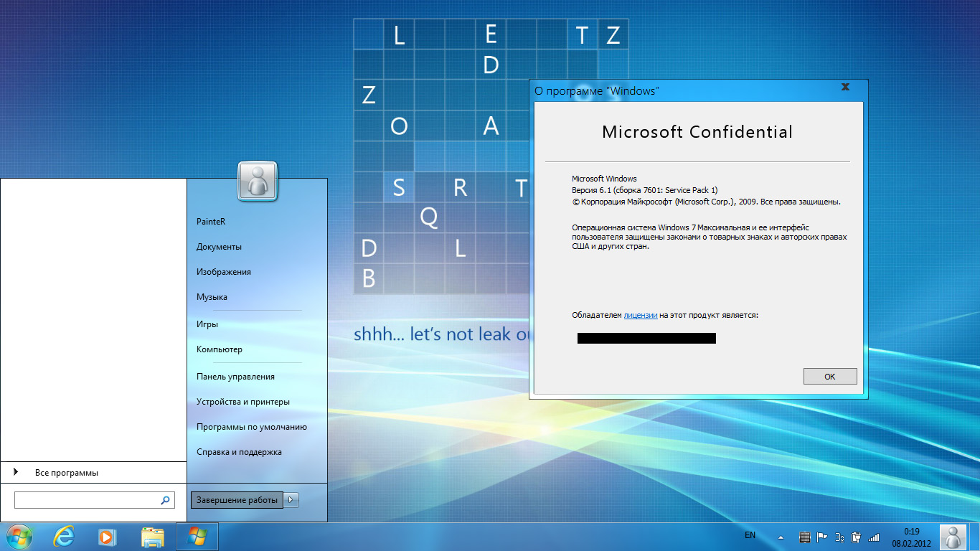Click the user account picture in Start menu
This screenshot has height=551, width=980.
(257, 182)
